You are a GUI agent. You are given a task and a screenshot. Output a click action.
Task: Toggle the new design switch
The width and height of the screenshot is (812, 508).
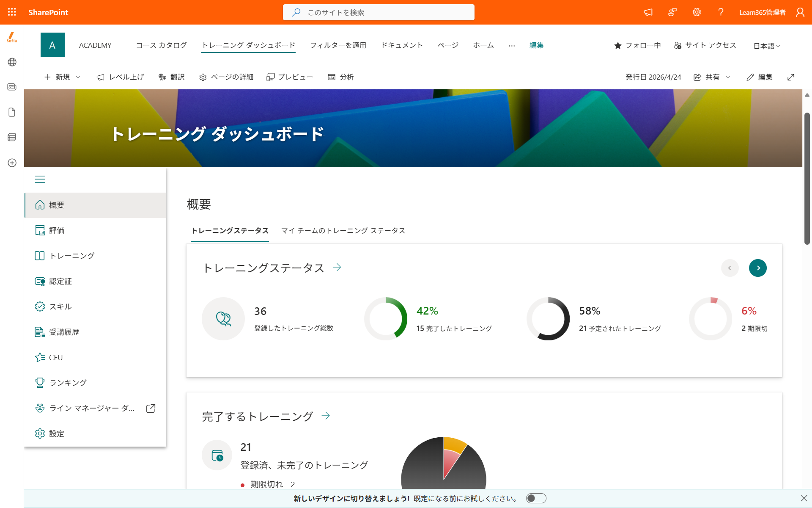tap(536, 498)
